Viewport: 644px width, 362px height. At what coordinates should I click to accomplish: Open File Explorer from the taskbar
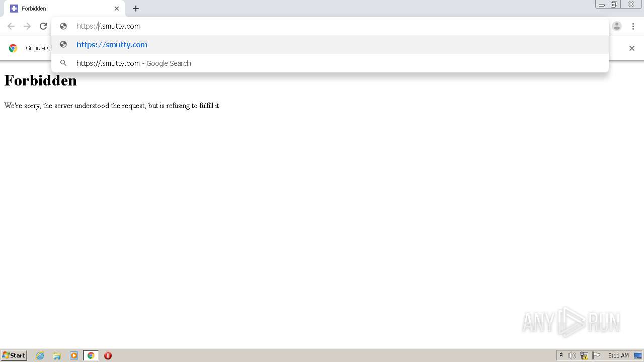tap(57, 355)
